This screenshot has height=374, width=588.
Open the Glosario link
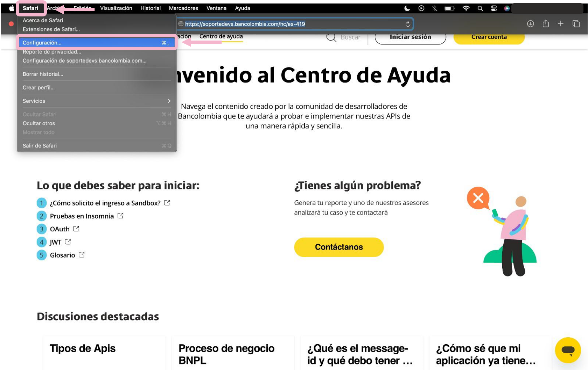(62, 255)
